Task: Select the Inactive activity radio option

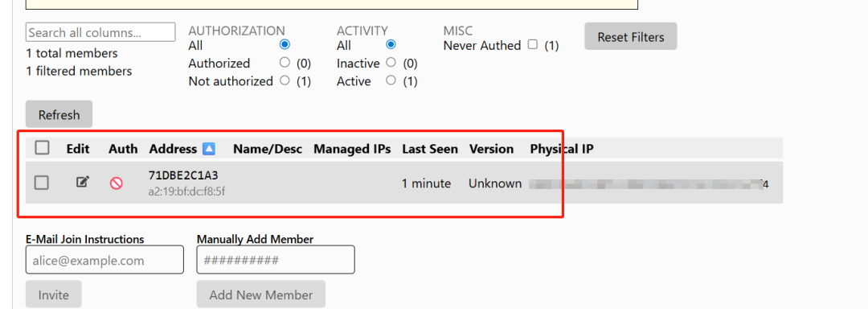Action: (391, 63)
